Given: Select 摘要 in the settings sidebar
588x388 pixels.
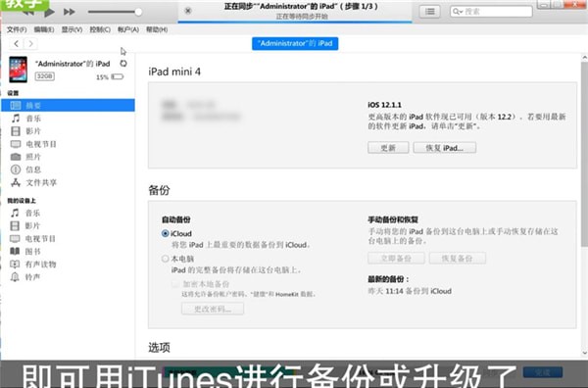Looking at the screenshot, I should point(68,106).
